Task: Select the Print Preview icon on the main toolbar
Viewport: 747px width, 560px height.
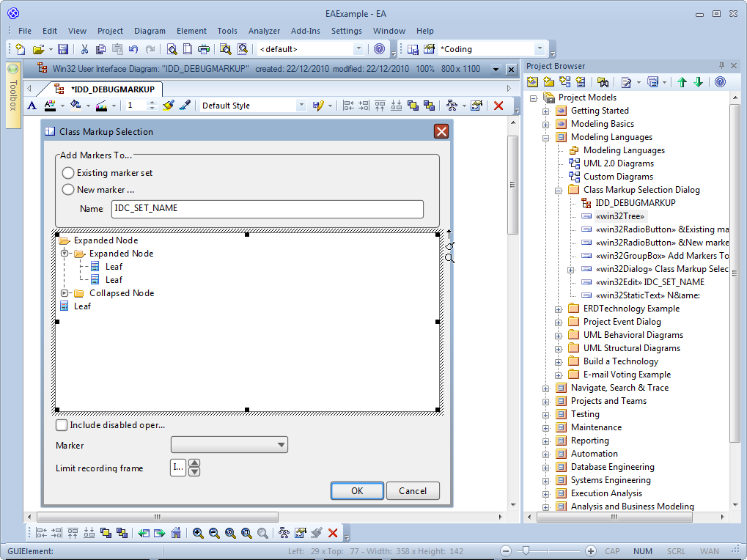Action: (x=172, y=49)
